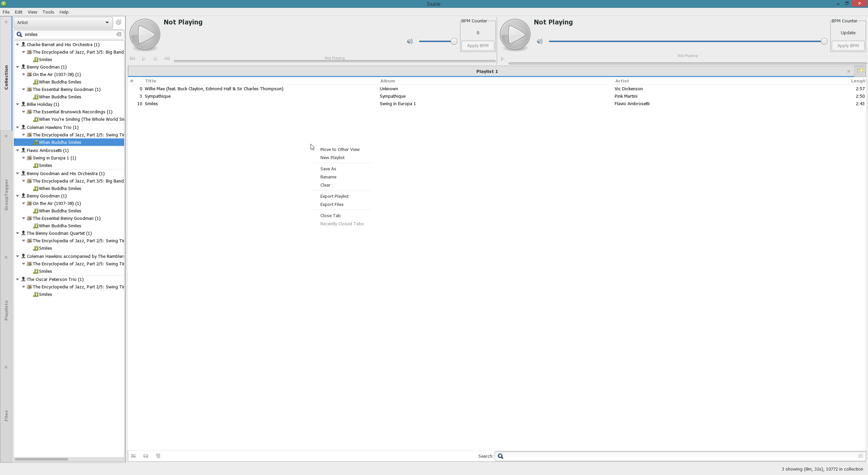Collapse the Billie Holiday artist node
This screenshot has width=868, height=475.
18,104
